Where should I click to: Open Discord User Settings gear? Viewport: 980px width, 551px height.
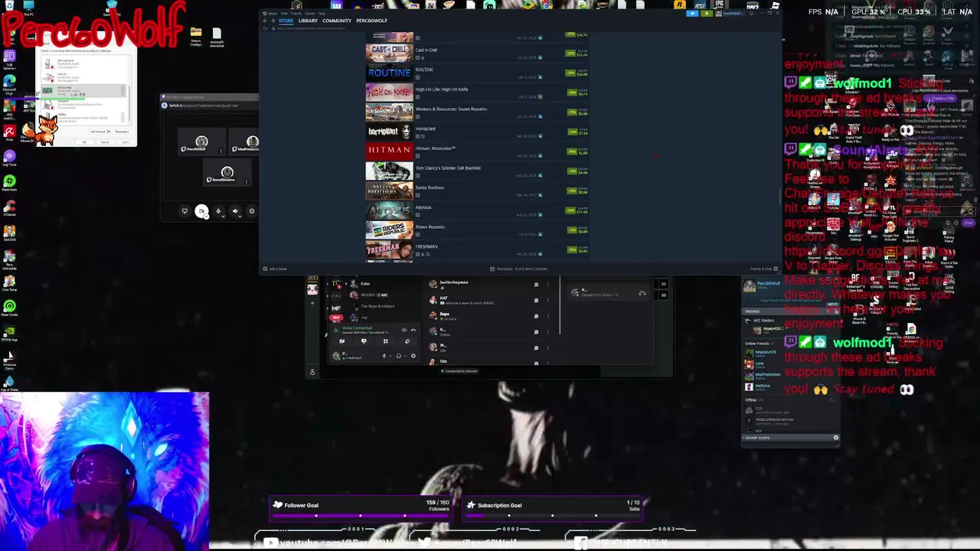[413, 356]
